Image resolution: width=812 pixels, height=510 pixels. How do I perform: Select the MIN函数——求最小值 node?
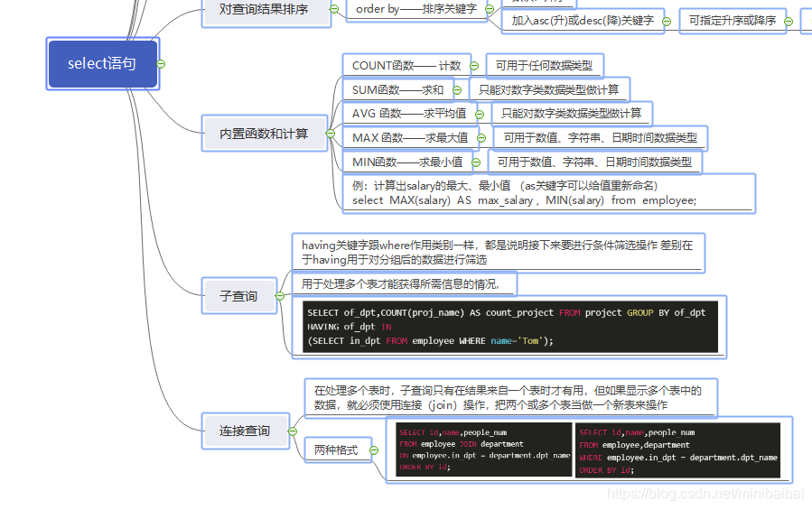tap(407, 162)
